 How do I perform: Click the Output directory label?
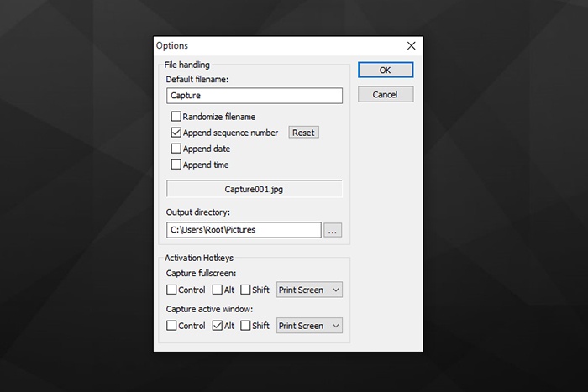click(x=198, y=212)
